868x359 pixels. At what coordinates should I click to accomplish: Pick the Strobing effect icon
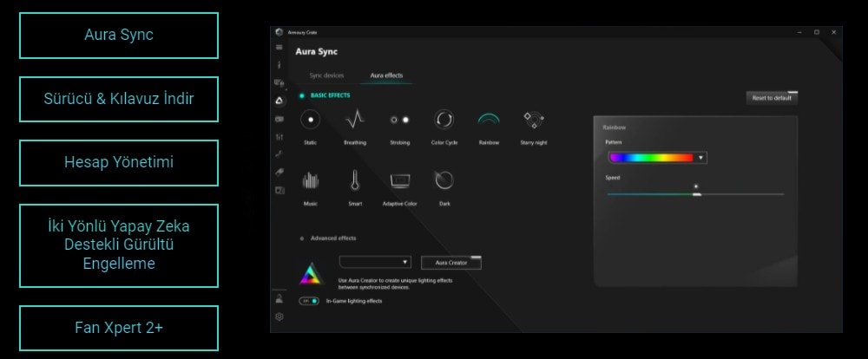(399, 120)
